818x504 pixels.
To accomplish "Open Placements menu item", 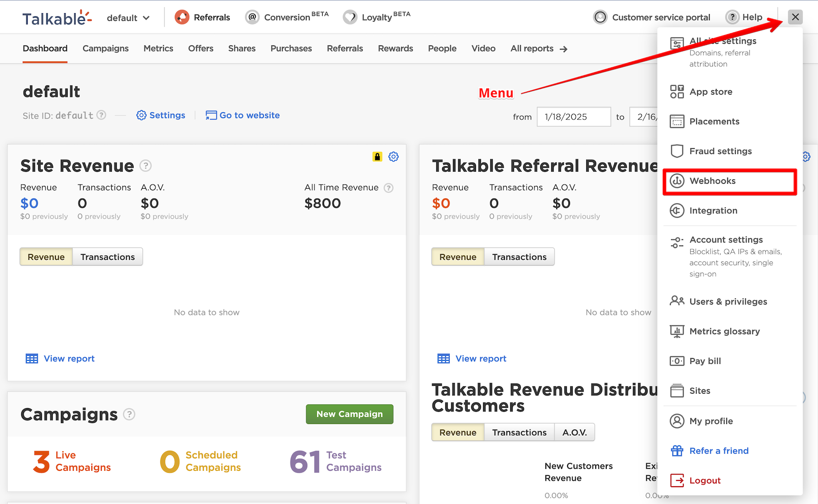I will click(730, 121).
